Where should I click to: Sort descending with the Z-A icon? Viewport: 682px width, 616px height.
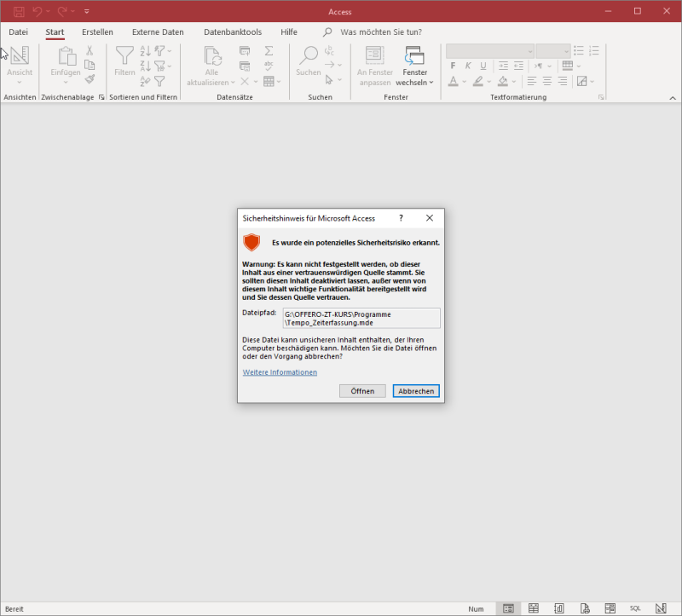[x=146, y=66]
